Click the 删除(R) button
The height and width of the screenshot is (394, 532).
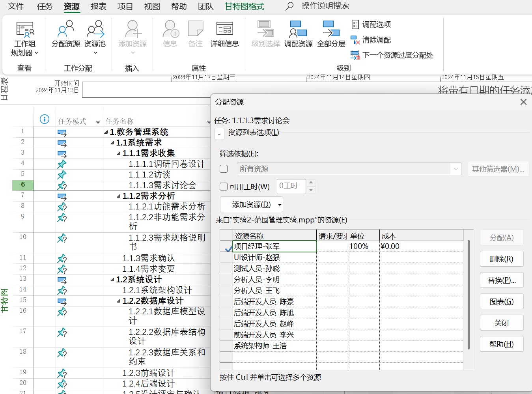[x=502, y=259]
